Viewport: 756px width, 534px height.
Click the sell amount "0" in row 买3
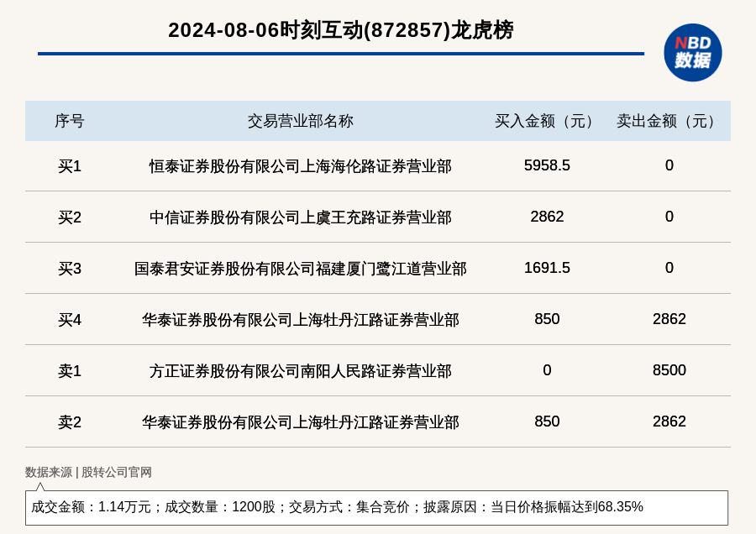click(669, 268)
